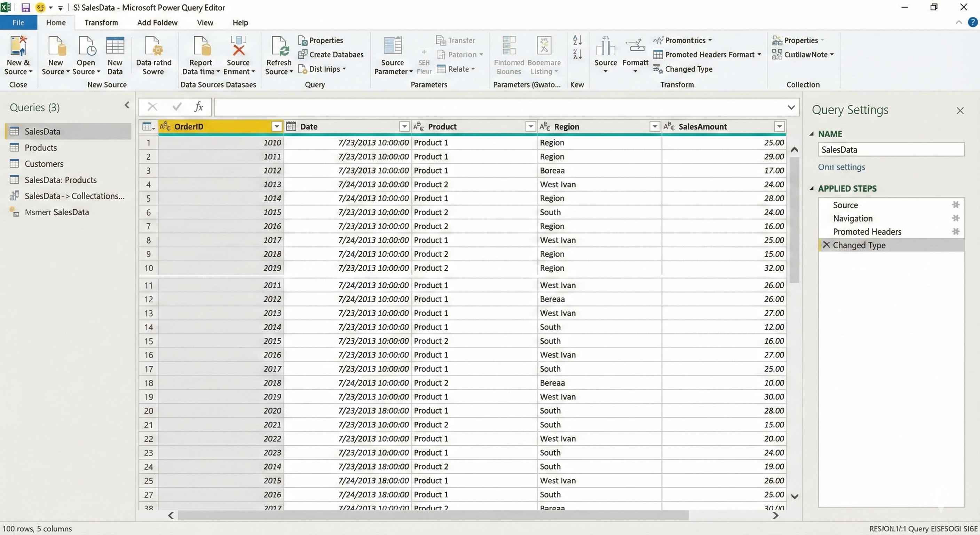Click the fx insert step icon

pos(198,107)
